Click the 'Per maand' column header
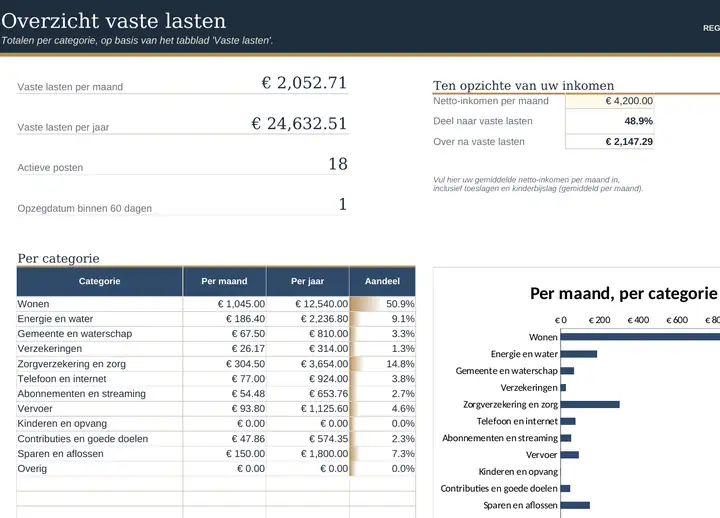 point(224,281)
